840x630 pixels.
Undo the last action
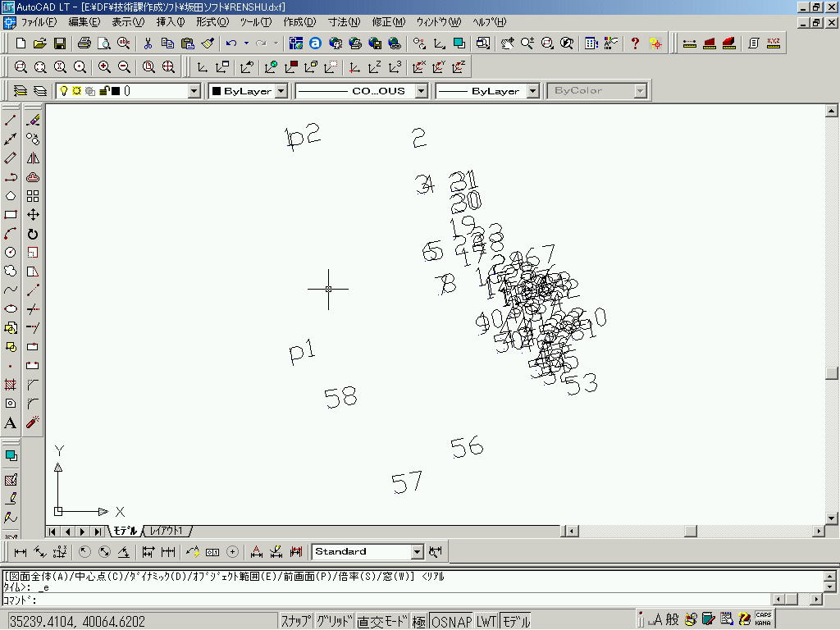tap(231, 43)
